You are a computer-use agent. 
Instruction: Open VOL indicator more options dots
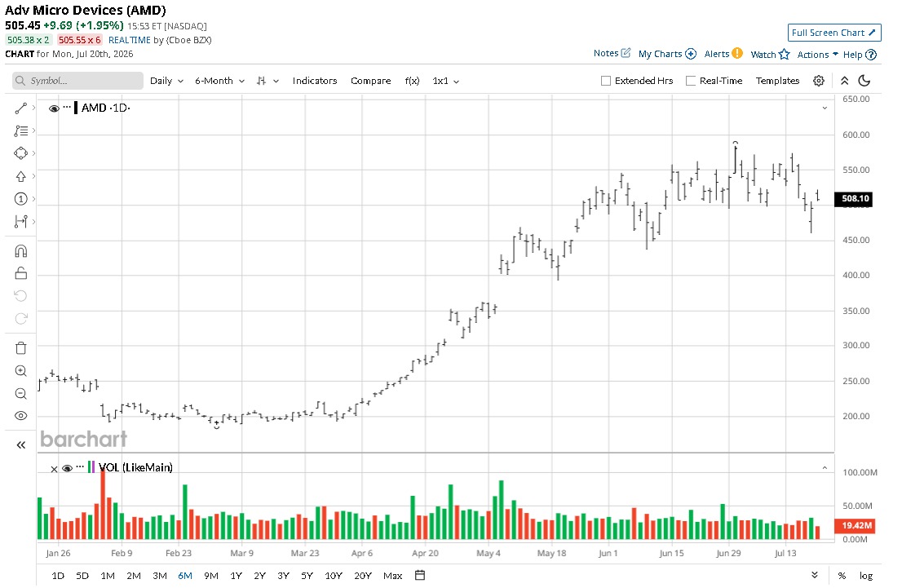[x=80, y=466]
